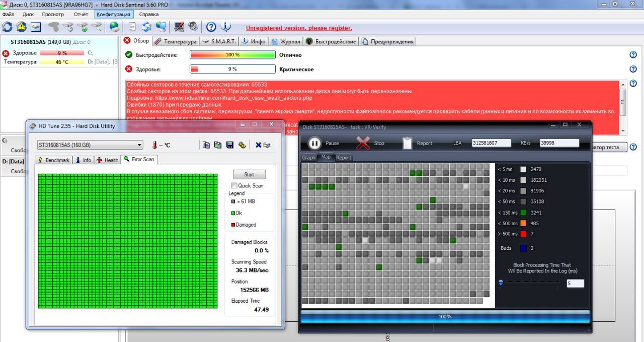The height and width of the screenshot is (342, 644).
Task: Switch to the Быстродействие tab
Action: point(331,41)
